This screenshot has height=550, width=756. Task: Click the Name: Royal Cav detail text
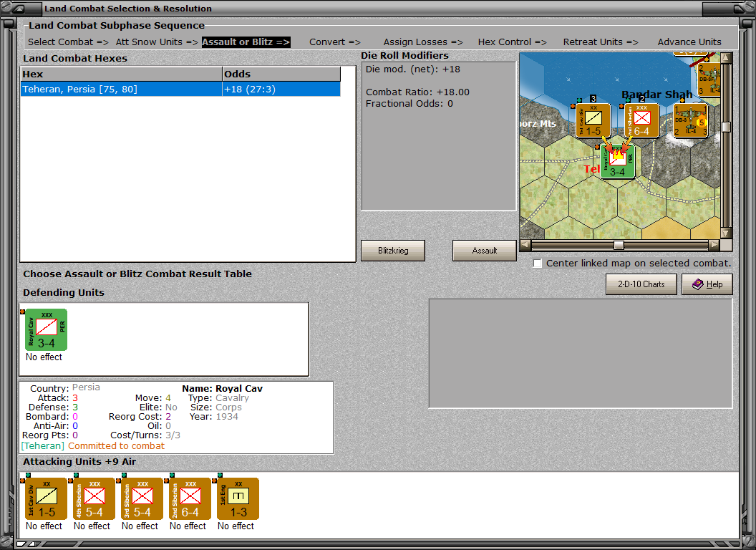coord(222,388)
